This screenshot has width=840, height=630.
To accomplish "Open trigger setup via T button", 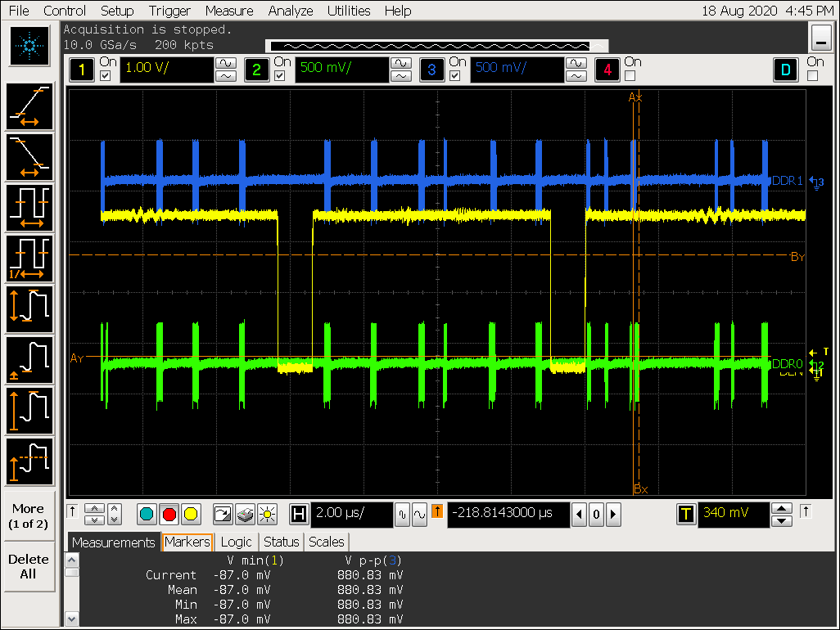I will [x=686, y=515].
